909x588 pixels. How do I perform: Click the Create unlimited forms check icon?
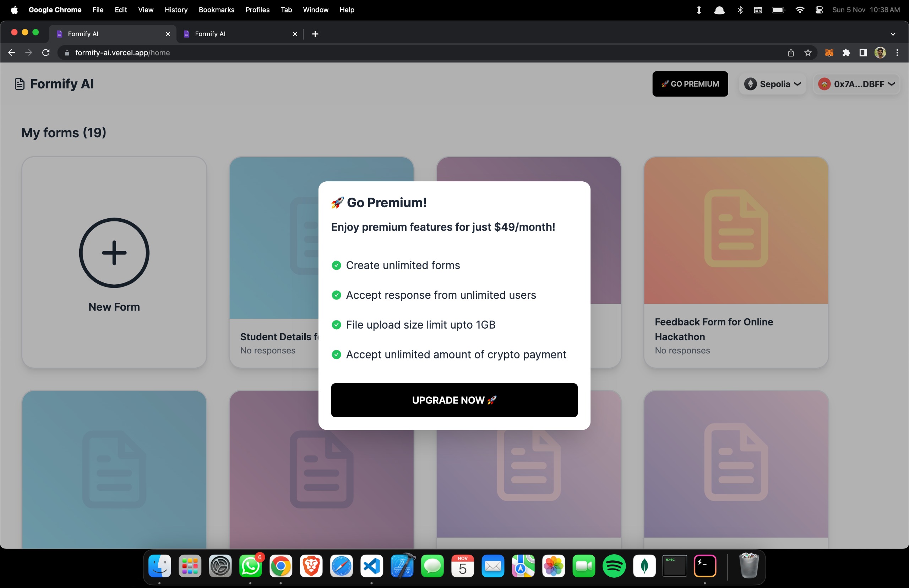pyautogui.click(x=336, y=265)
